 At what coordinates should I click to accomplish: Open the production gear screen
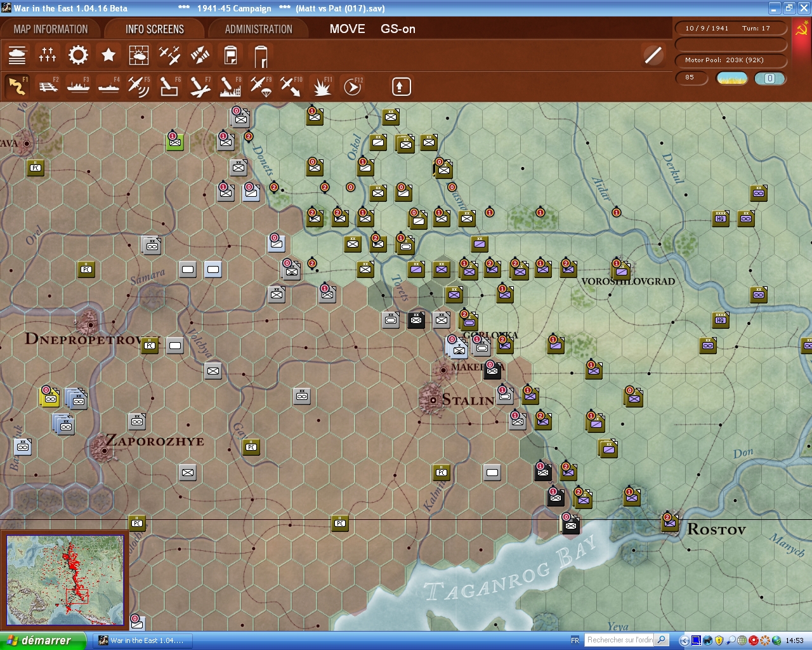tap(78, 55)
